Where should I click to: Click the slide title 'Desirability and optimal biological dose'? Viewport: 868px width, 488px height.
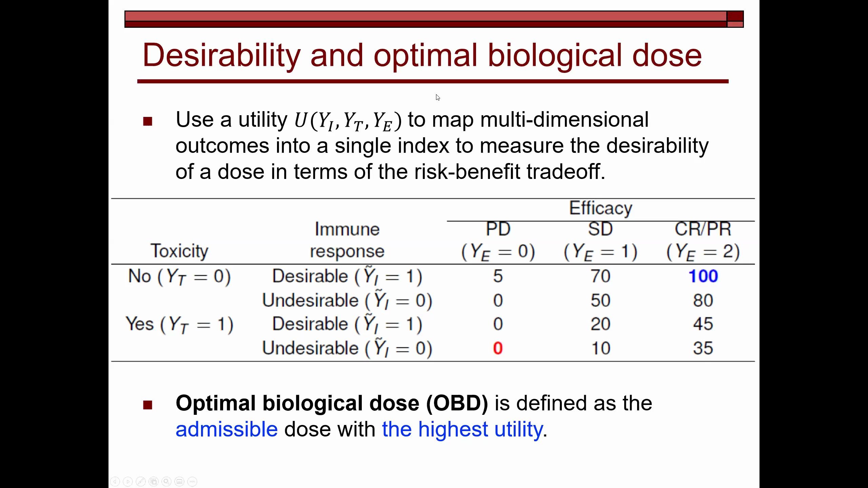422,55
